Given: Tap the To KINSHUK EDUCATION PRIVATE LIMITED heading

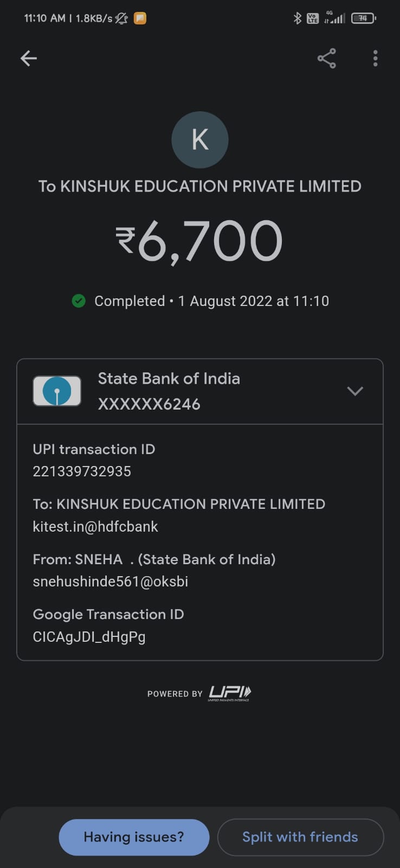Looking at the screenshot, I should (x=199, y=186).
